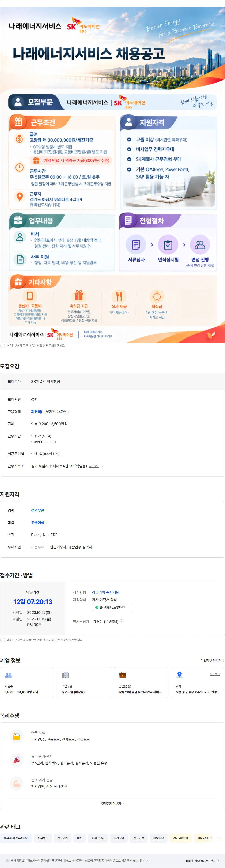Click the plus icon next to 강경은 (운영3팀)

coord(121,621)
